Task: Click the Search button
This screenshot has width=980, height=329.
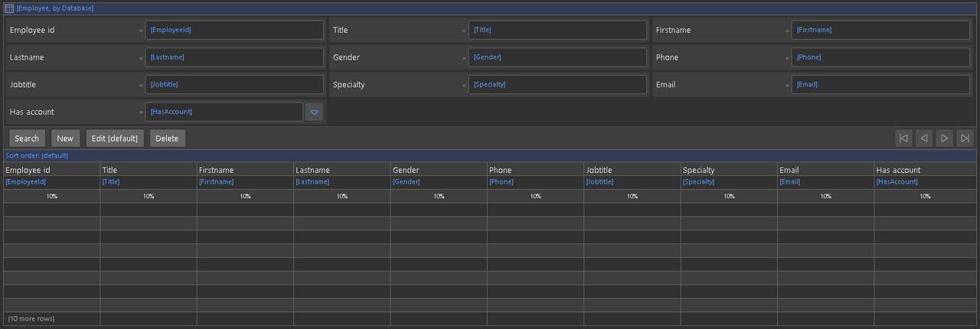Action: 27,138
